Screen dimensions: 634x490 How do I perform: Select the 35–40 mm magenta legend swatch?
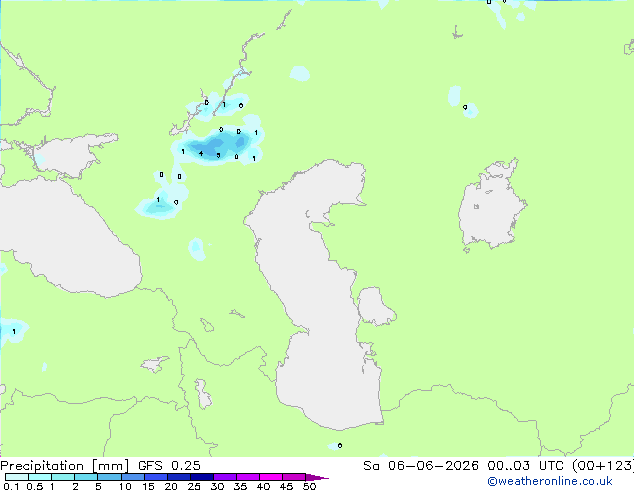point(248,477)
